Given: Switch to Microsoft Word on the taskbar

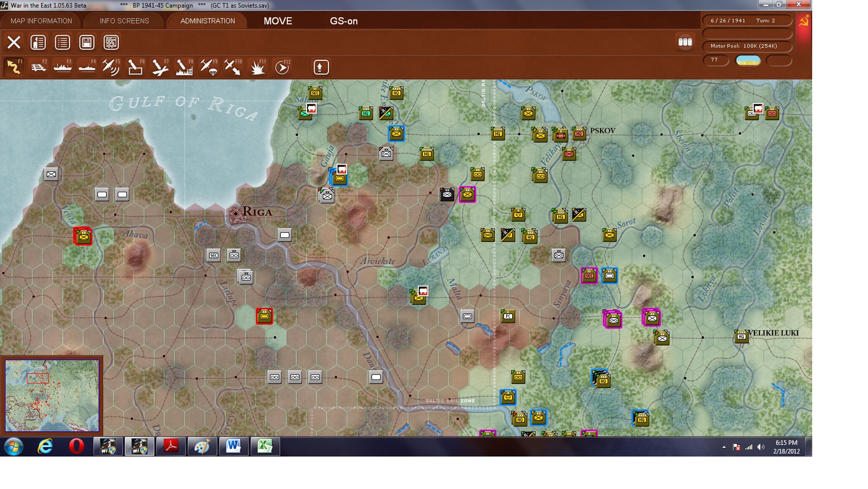Looking at the screenshot, I should click(233, 446).
